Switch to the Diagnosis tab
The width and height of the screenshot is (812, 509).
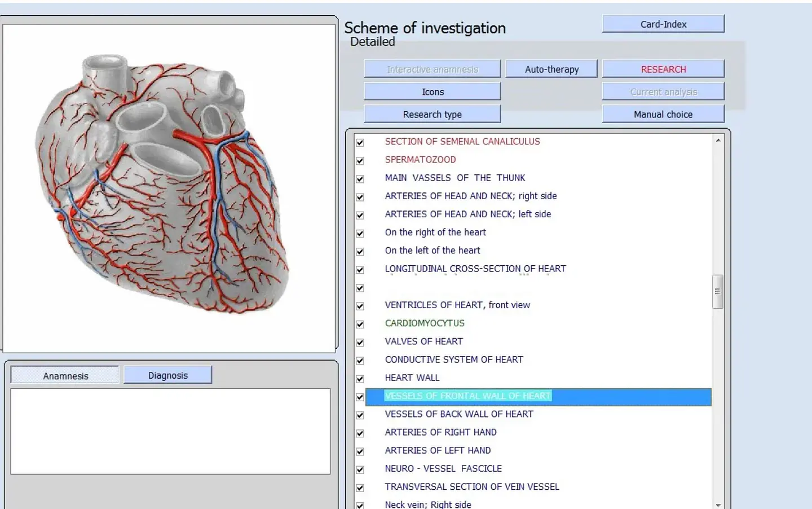pyautogui.click(x=168, y=375)
